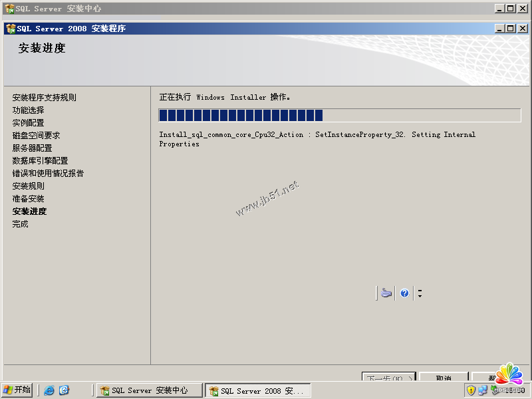Click the keyboard icon on the language bar
The width and height of the screenshot is (532, 399).
pyautogui.click(x=386, y=293)
